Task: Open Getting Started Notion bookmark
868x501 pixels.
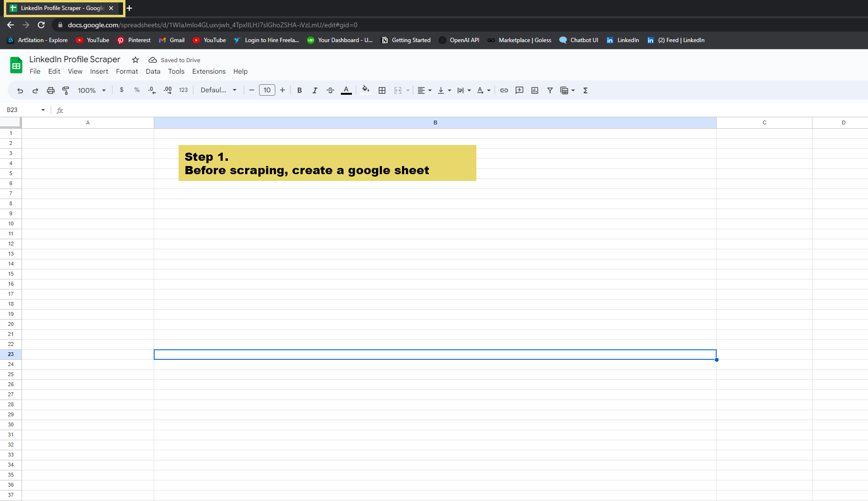Action: click(x=406, y=40)
